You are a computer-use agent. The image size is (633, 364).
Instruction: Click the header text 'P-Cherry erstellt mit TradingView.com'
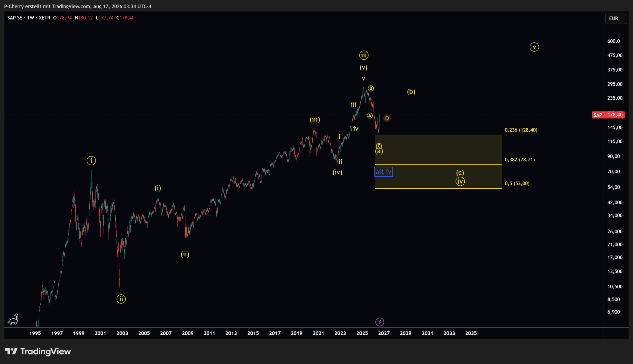(x=47, y=6)
